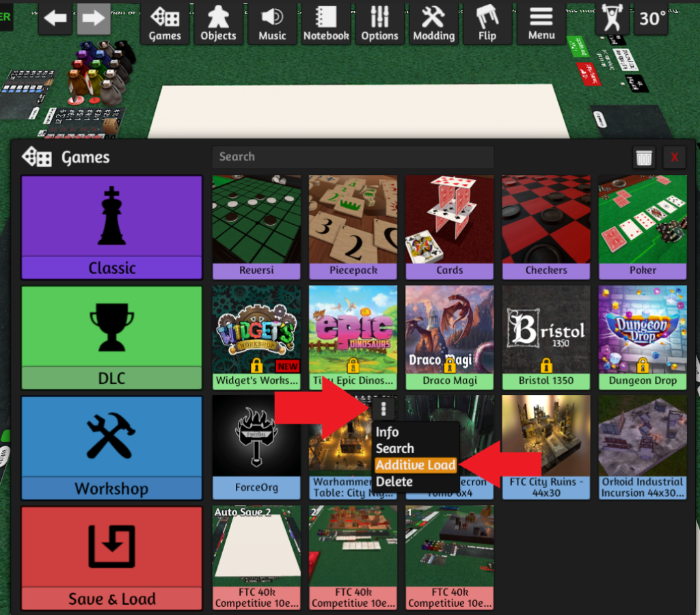
Task: Choose Delete in the context menu
Action: click(x=394, y=482)
